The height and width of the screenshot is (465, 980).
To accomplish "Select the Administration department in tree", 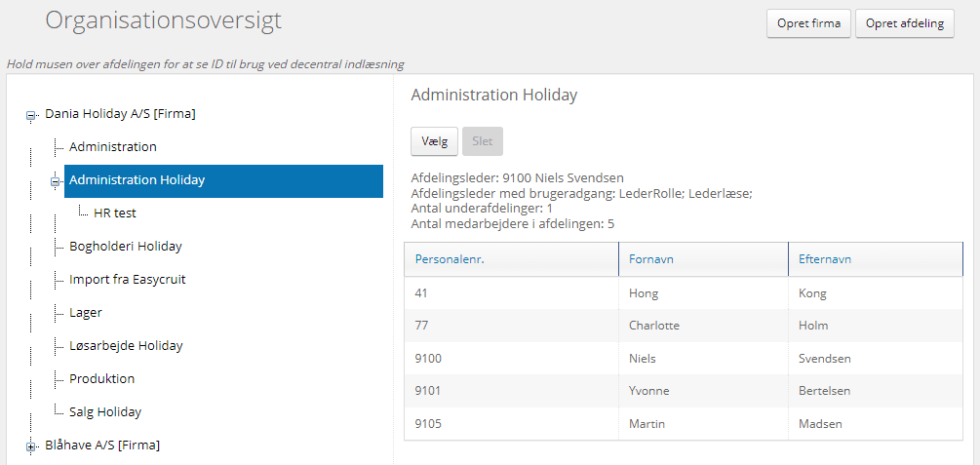I will (x=112, y=147).
